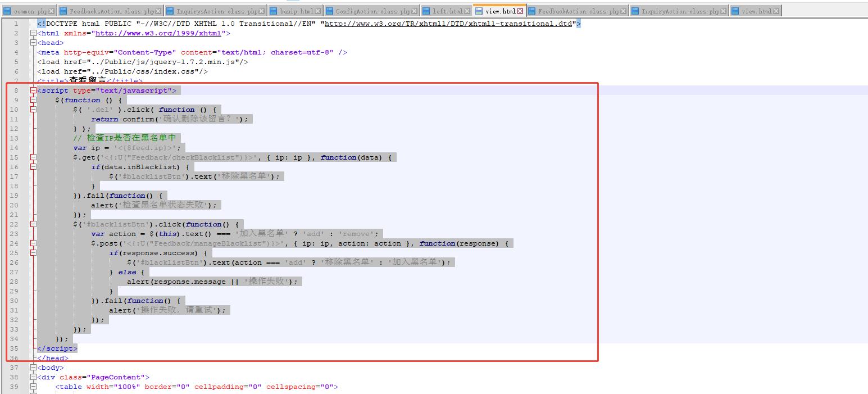Close the banip.html tab
The image size is (868, 394).
pyautogui.click(x=319, y=11)
